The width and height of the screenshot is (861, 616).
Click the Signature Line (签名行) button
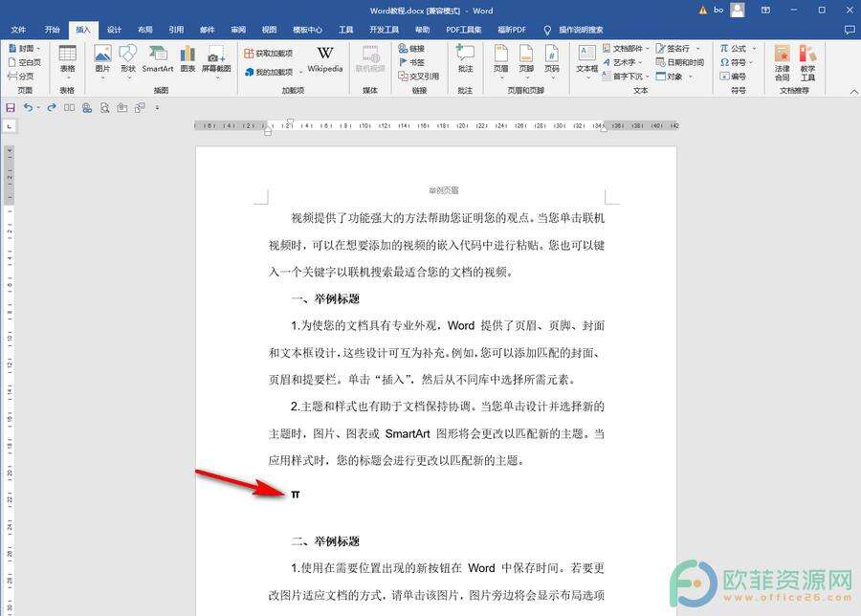pyautogui.click(x=673, y=49)
